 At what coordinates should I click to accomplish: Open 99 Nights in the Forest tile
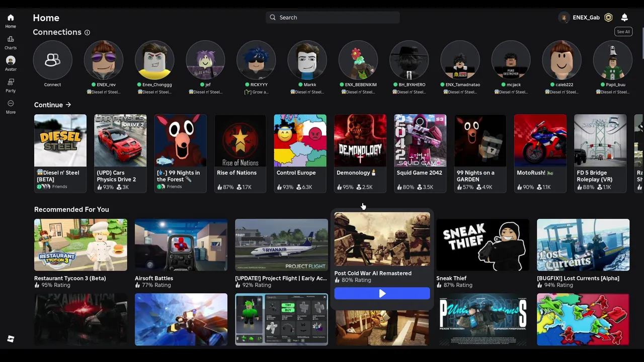(x=180, y=153)
